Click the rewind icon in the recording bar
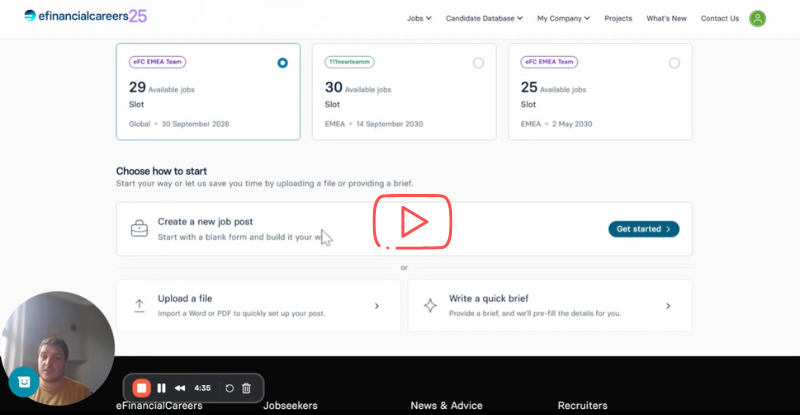800x415 pixels. pos(180,388)
